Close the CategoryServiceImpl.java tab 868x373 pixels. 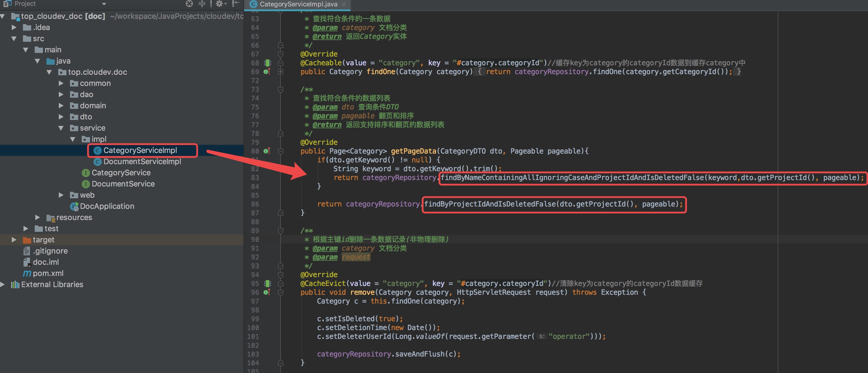[343, 4]
